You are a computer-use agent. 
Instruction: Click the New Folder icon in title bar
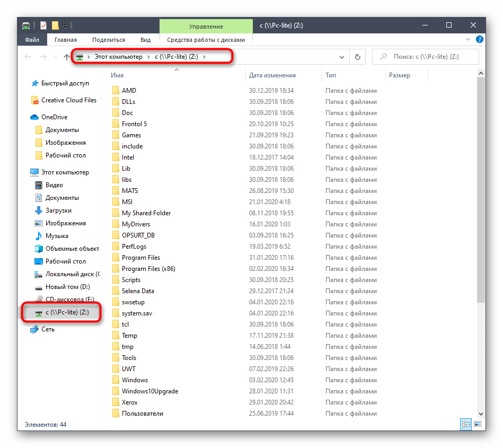(55, 25)
